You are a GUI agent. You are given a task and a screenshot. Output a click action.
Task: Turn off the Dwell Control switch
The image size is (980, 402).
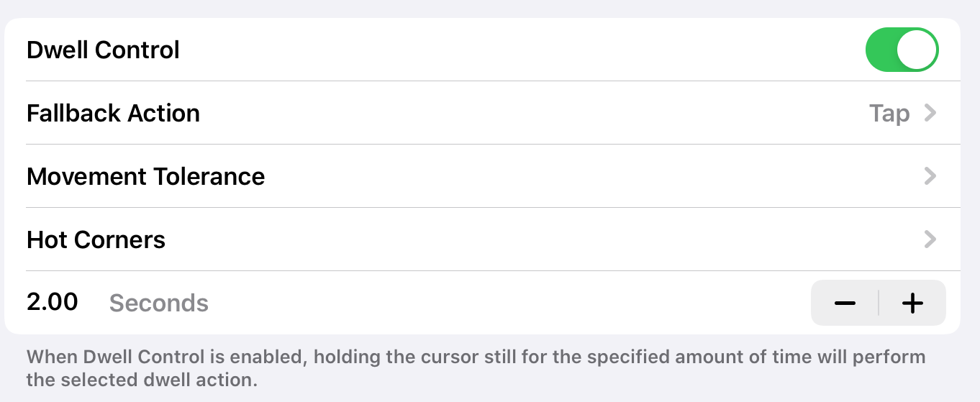pyautogui.click(x=902, y=50)
